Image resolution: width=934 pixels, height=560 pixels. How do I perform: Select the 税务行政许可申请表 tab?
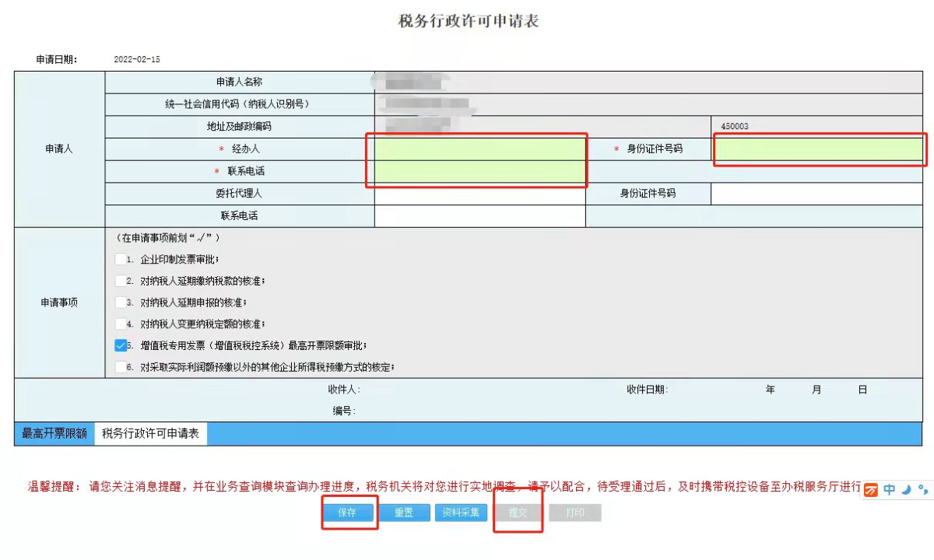click(x=150, y=434)
